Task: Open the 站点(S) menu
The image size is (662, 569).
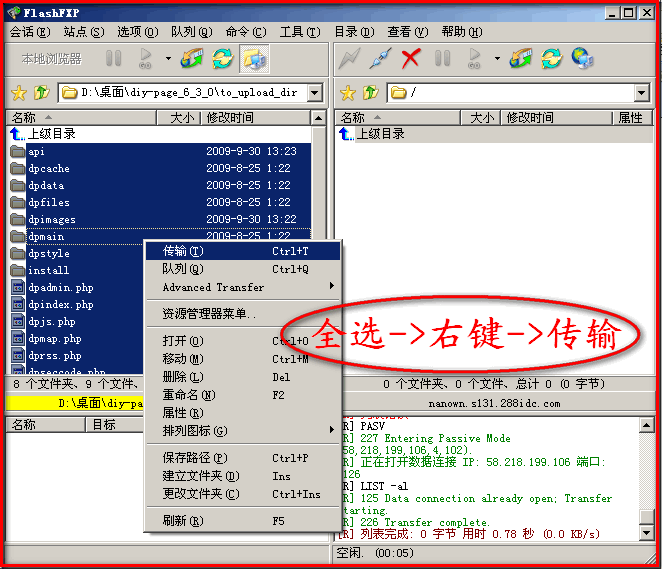Action: [x=84, y=32]
